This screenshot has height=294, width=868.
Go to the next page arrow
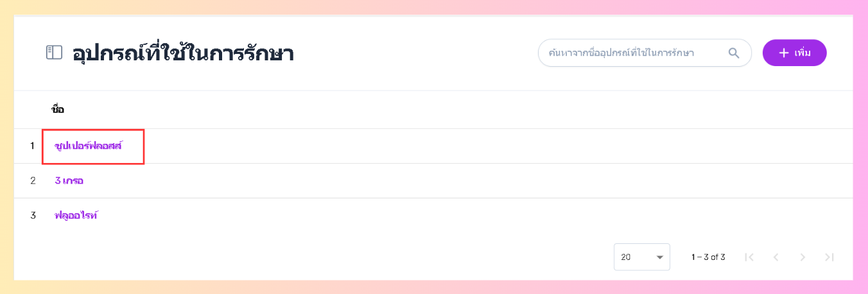[803, 257]
